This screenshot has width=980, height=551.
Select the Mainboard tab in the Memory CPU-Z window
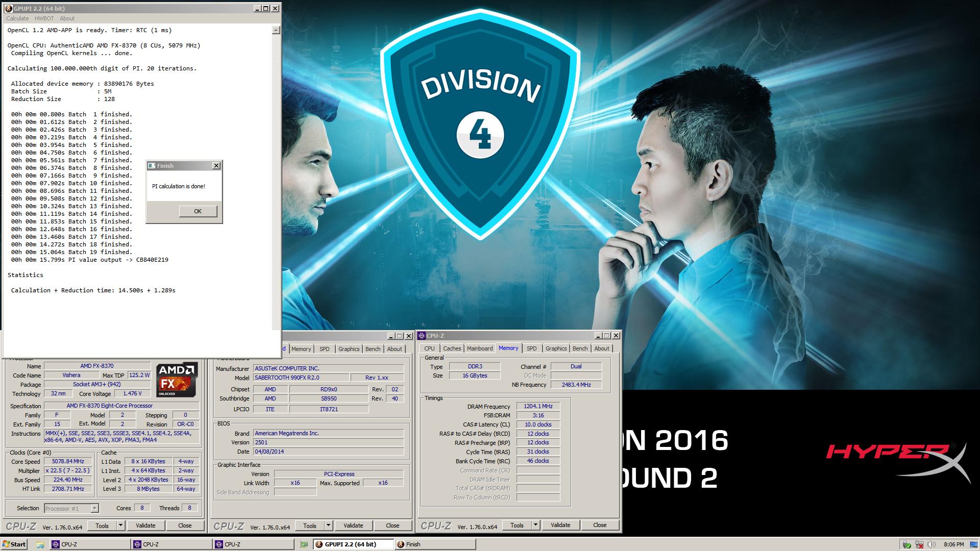pyautogui.click(x=480, y=348)
